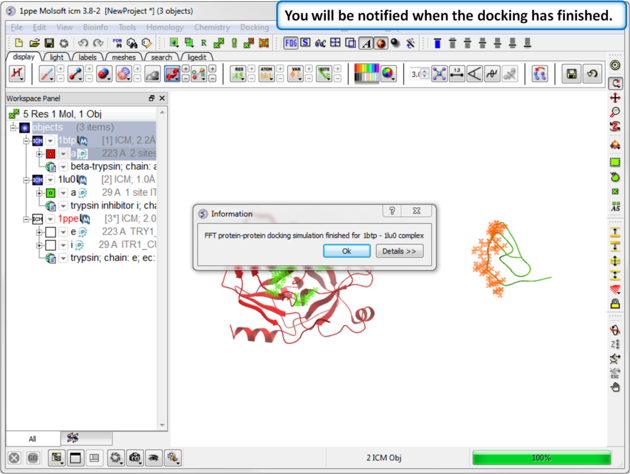
Task: Click the distance measurement tool icon
Action: coord(457,74)
